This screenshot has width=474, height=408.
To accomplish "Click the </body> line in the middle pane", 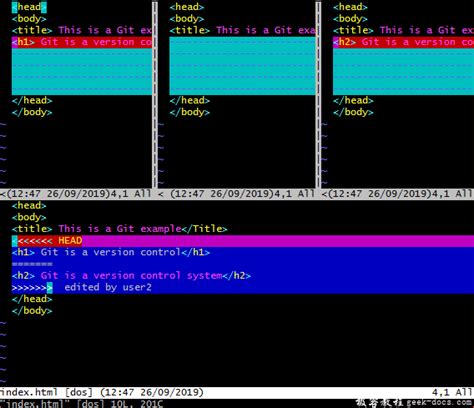I will pos(190,112).
